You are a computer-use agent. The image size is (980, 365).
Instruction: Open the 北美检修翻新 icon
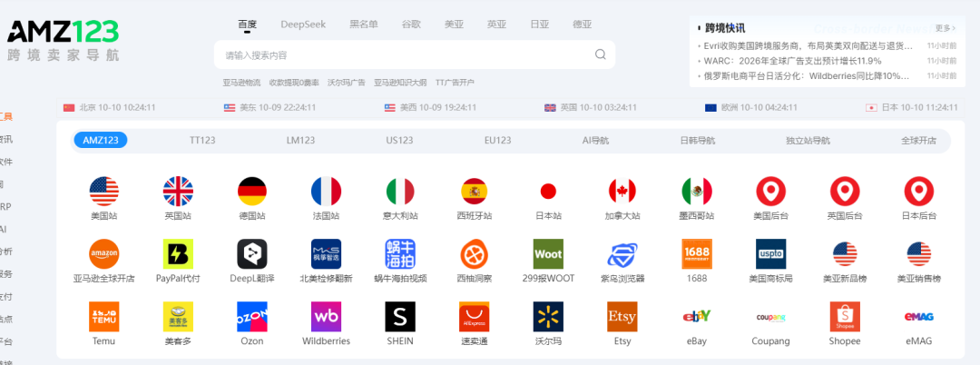327,253
